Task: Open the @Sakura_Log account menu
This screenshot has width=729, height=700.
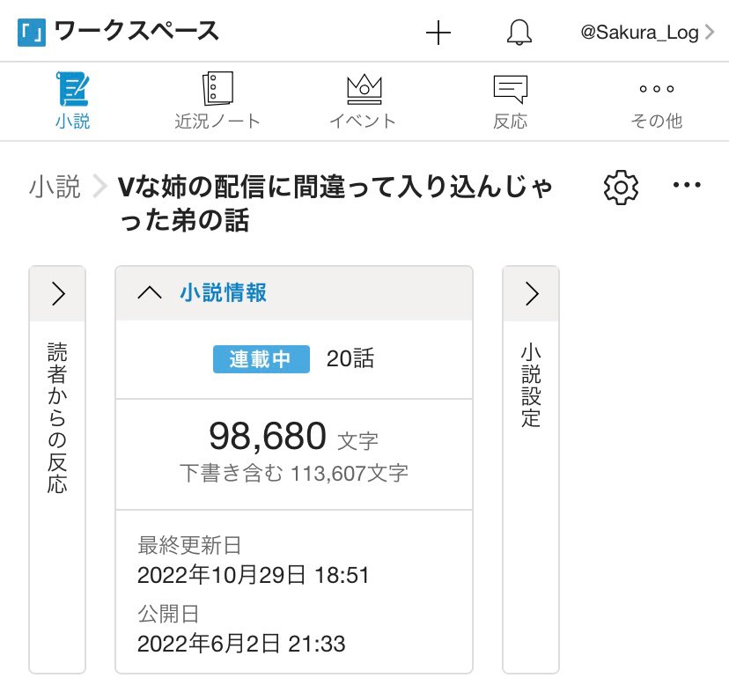Action: (647, 33)
